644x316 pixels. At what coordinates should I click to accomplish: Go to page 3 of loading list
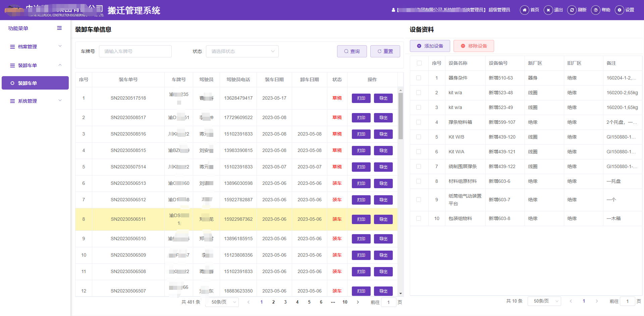pyautogui.click(x=285, y=302)
